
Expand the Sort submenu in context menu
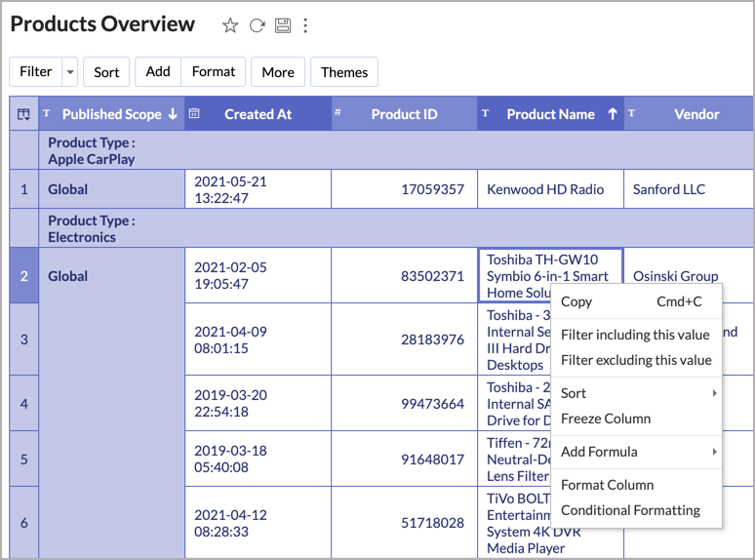coord(639,393)
